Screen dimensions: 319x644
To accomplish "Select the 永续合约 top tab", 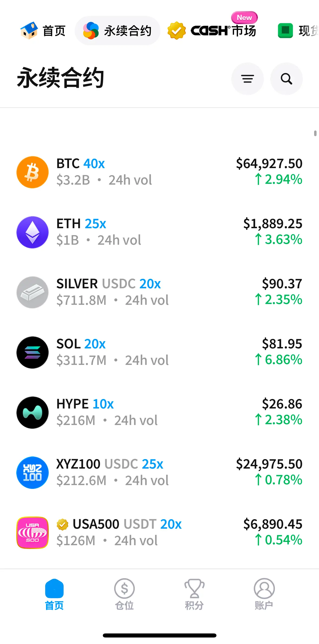I will [117, 31].
